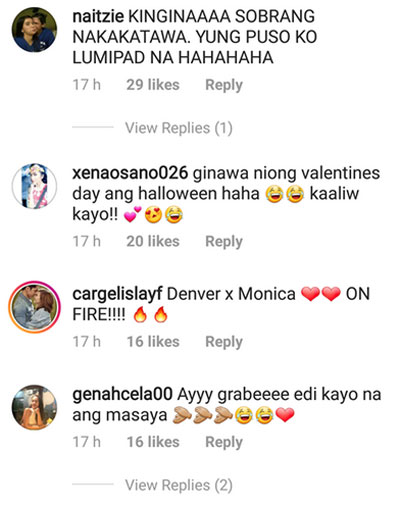Expand View Replies (1) under naitzie

pyautogui.click(x=179, y=128)
